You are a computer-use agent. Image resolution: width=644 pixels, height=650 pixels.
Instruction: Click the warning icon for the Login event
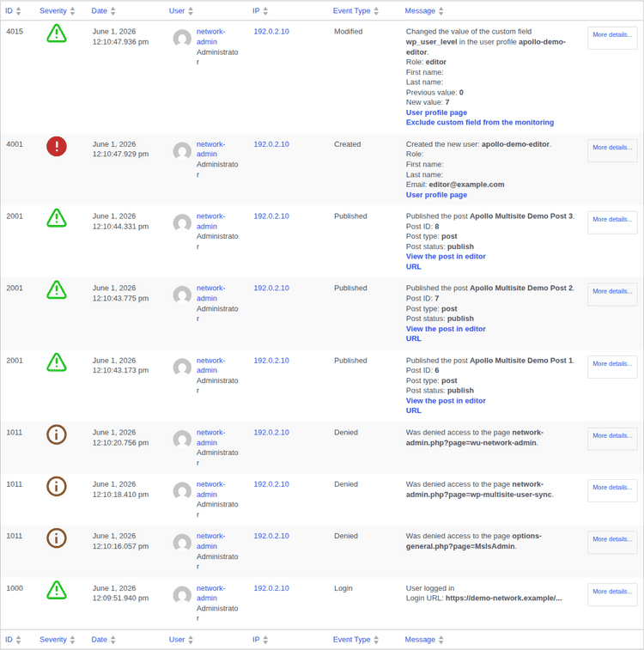(57, 590)
